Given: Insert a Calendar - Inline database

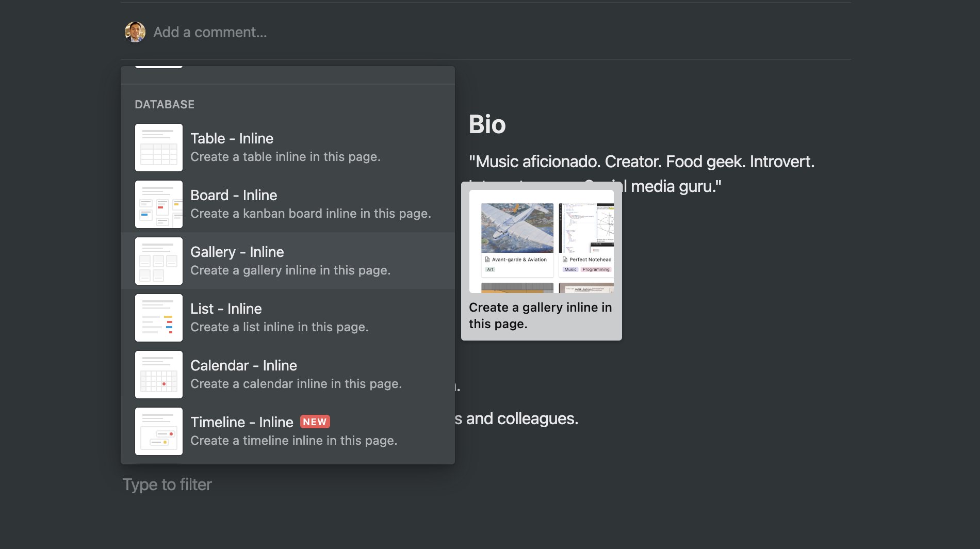Looking at the screenshot, I should pyautogui.click(x=288, y=375).
